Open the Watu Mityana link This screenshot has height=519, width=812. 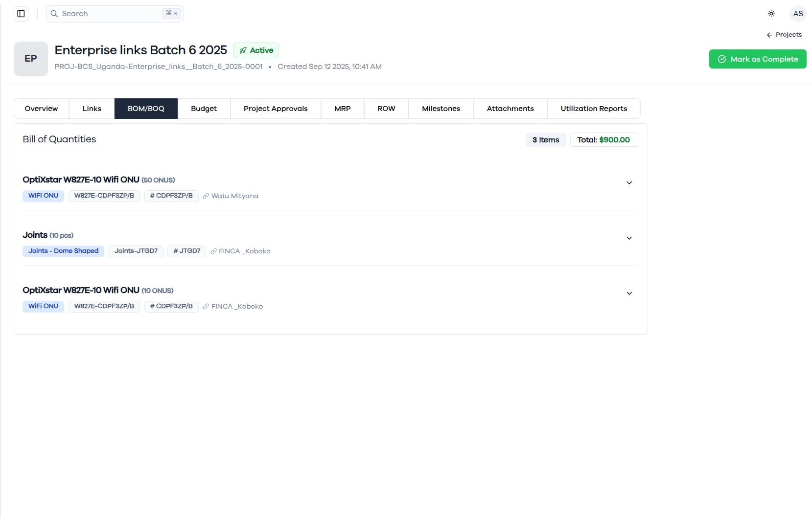tap(235, 196)
